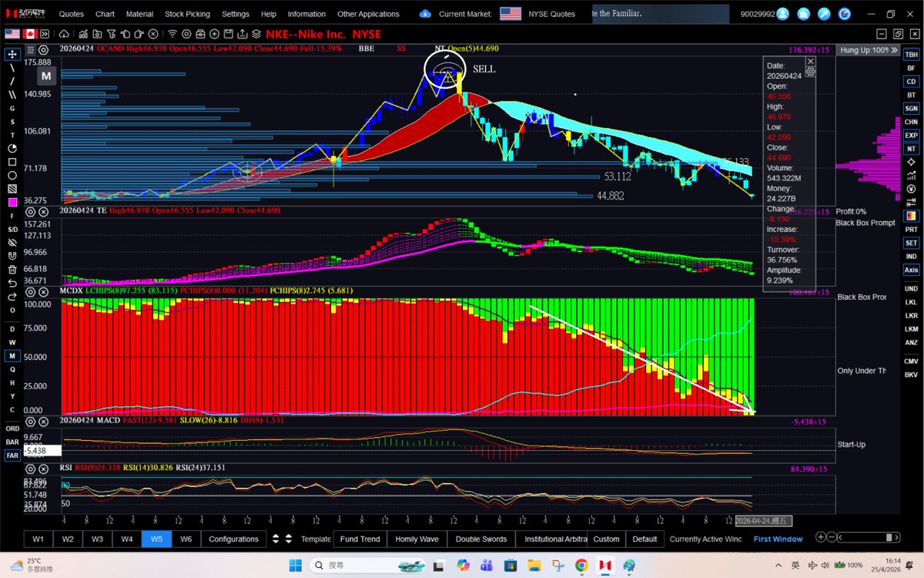Toggle the SGN signal button
Viewport: 924px width, 578px height.
coord(911,109)
